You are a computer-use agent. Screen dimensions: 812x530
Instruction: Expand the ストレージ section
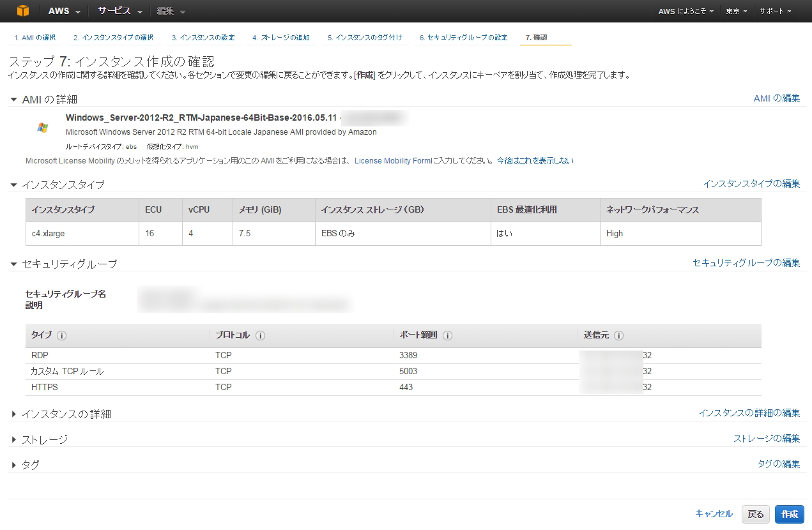coord(14,439)
